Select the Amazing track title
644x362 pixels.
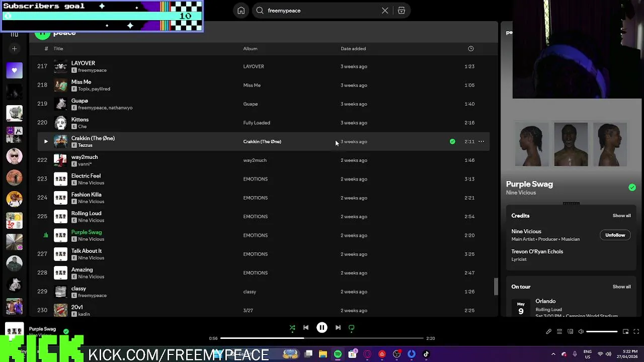coord(82,269)
